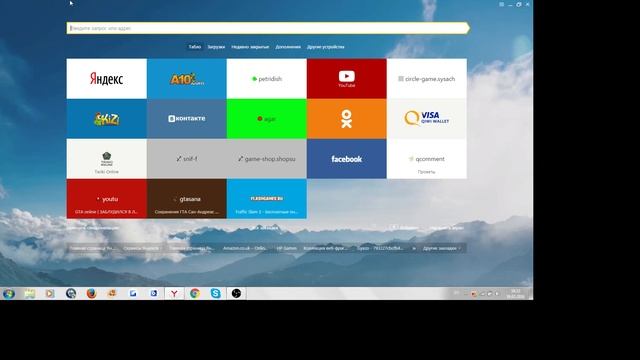This screenshot has height=360, width=640.
Task: Open the qcomment tile
Action: point(427,158)
